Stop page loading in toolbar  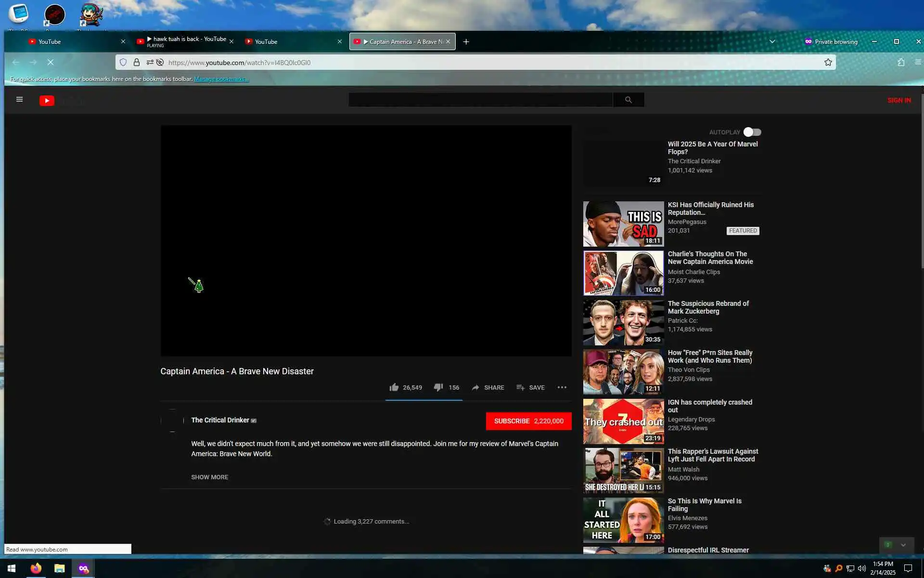50,62
